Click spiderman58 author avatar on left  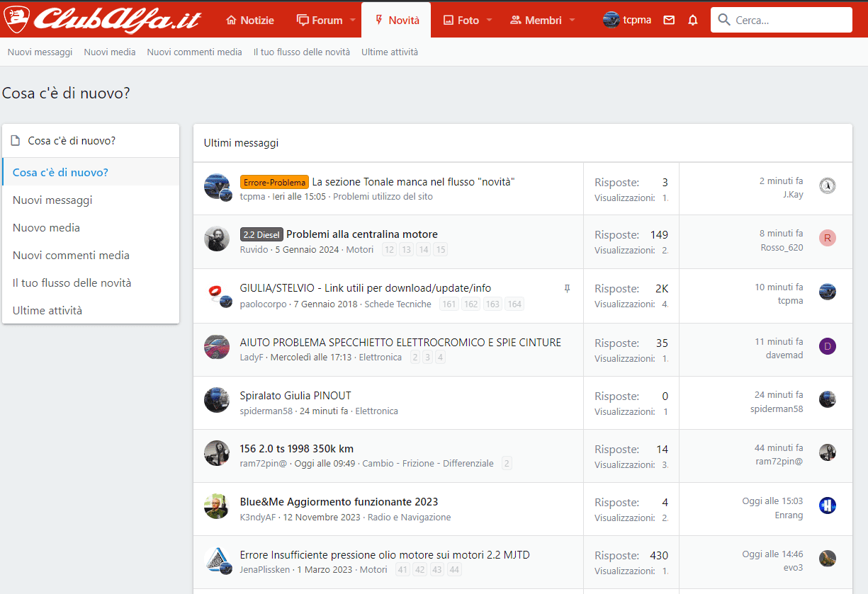[x=217, y=400]
